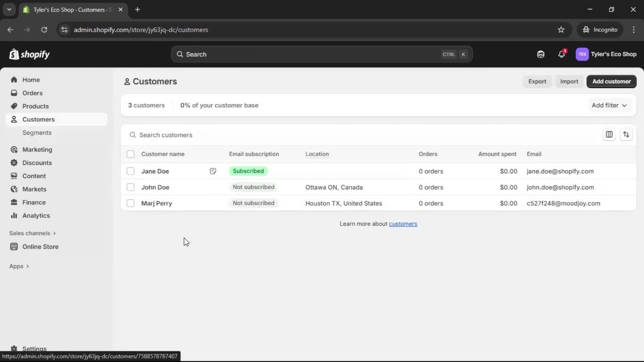Open Shopify admin notifications bell
This screenshot has height=362, width=644.
tap(562, 54)
